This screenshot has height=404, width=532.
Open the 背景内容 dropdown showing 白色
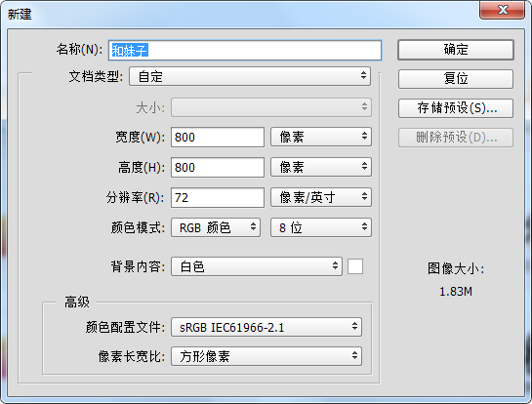coord(257,266)
